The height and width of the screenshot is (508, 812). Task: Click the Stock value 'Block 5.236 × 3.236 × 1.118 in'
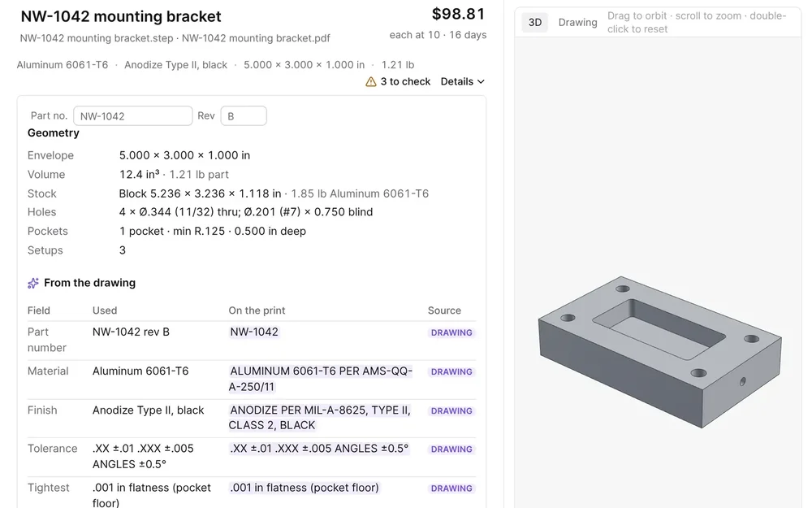pyautogui.click(x=200, y=194)
